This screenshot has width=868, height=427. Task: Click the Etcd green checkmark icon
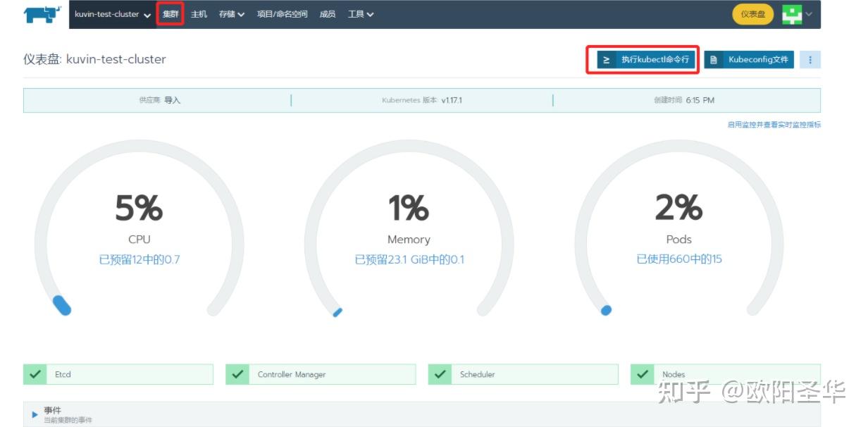[x=35, y=374]
